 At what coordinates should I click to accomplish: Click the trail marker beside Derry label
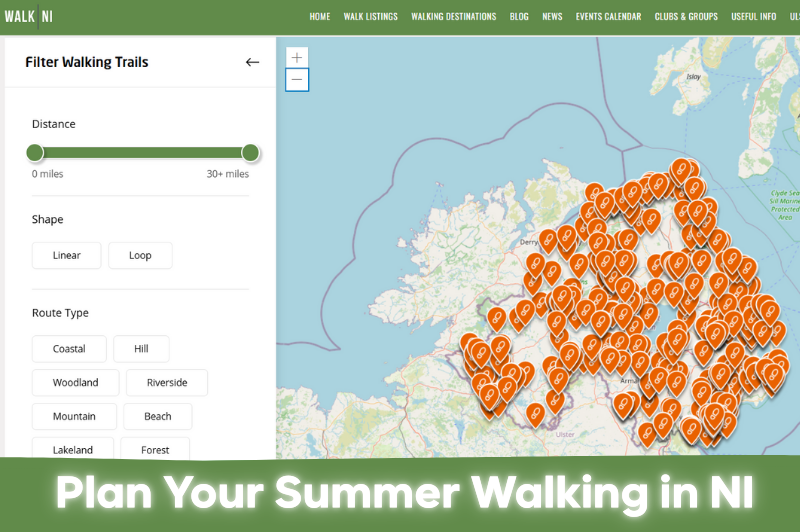click(548, 241)
